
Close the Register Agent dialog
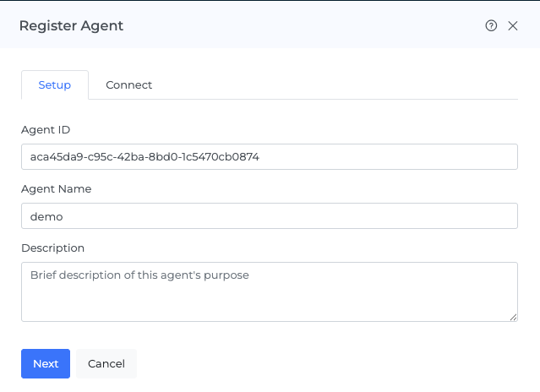coord(513,26)
